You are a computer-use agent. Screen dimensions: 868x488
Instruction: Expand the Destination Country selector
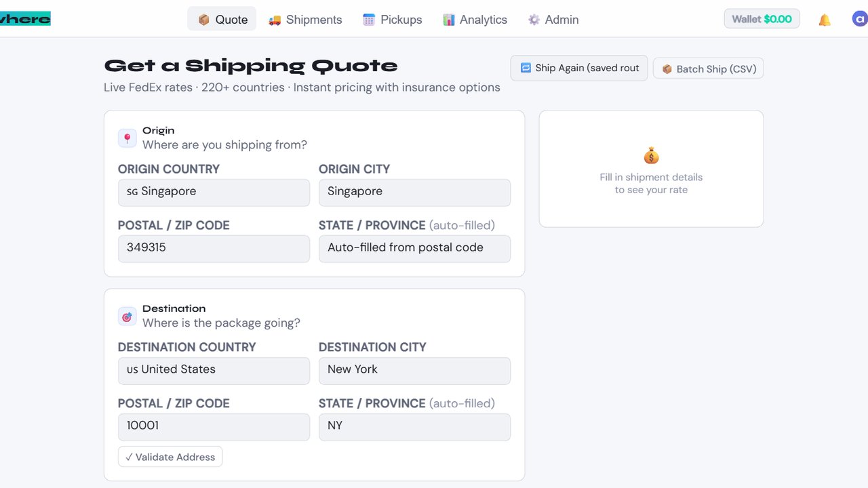coord(214,371)
